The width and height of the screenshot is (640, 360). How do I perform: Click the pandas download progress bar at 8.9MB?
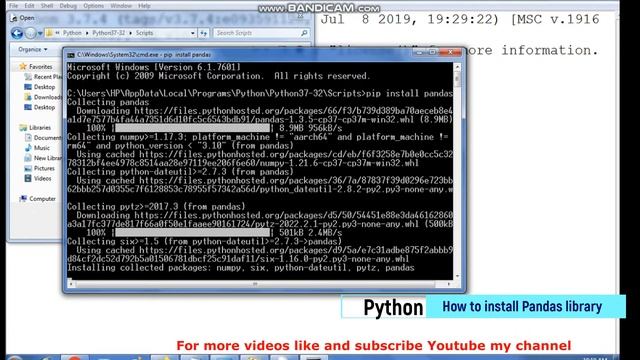coord(192,128)
